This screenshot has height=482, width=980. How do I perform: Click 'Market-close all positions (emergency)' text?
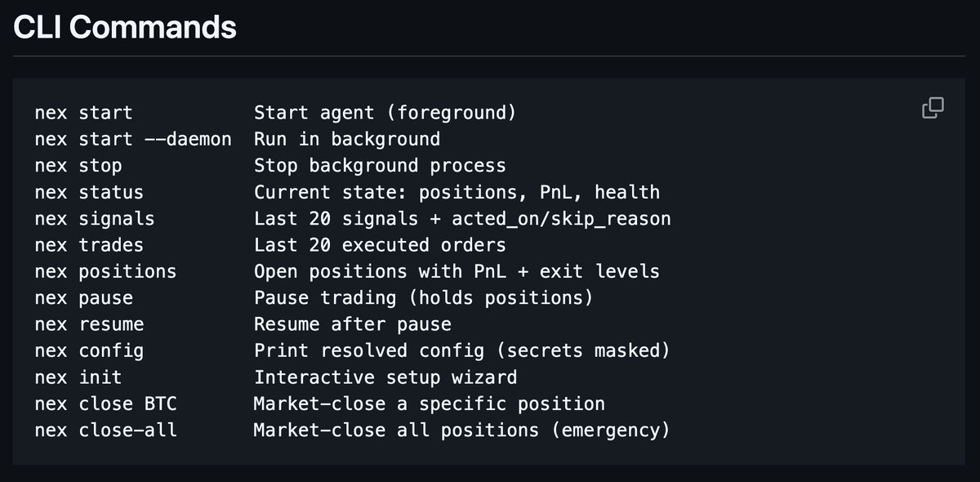click(461, 430)
